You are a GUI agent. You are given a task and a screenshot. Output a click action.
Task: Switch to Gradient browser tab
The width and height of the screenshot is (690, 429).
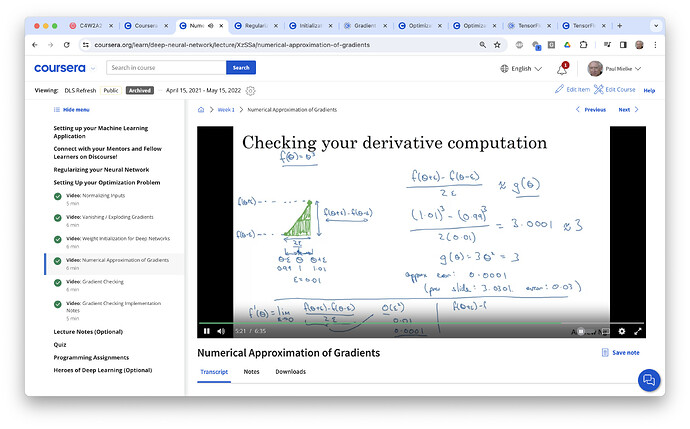point(365,26)
